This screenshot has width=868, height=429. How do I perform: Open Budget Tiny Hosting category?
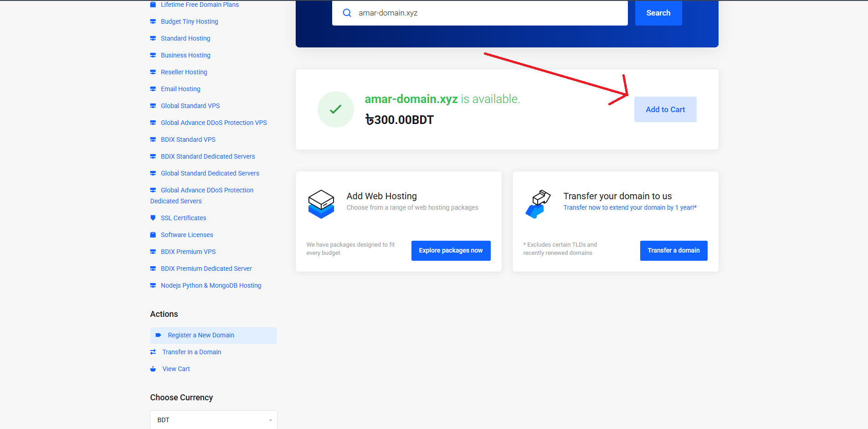click(189, 21)
